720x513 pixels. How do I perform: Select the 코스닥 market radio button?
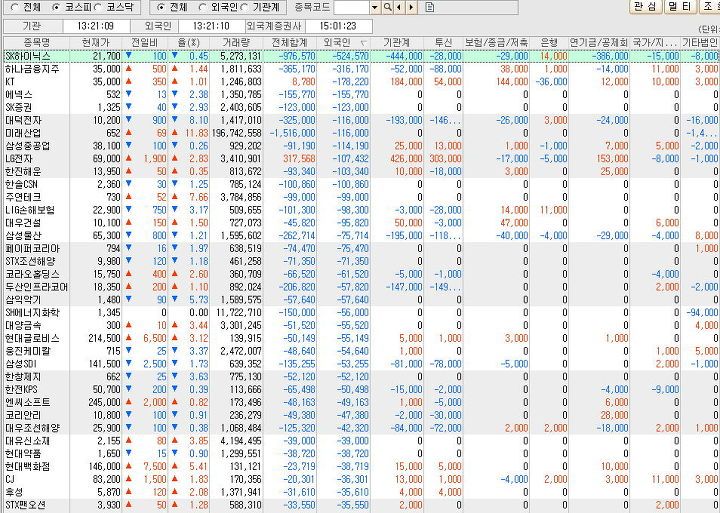[x=99, y=7]
